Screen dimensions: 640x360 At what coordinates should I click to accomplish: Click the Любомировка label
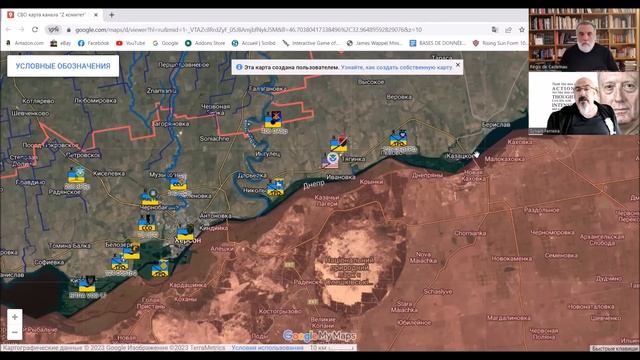tap(96, 100)
